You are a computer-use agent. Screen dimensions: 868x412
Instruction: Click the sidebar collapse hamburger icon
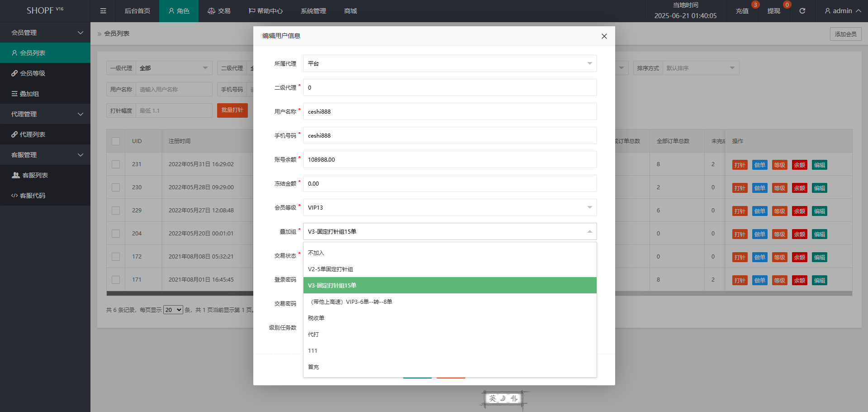(x=103, y=11)
